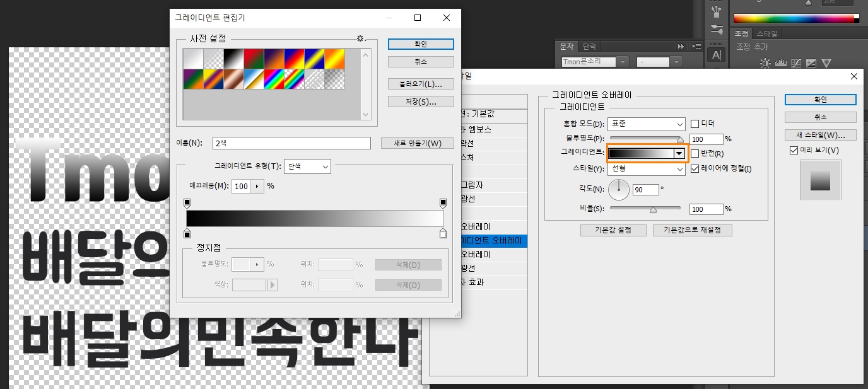The width and height of the screenshot is (868, 389).
Task: Choose the Chrome gradient preset
Action: [254, 79]
